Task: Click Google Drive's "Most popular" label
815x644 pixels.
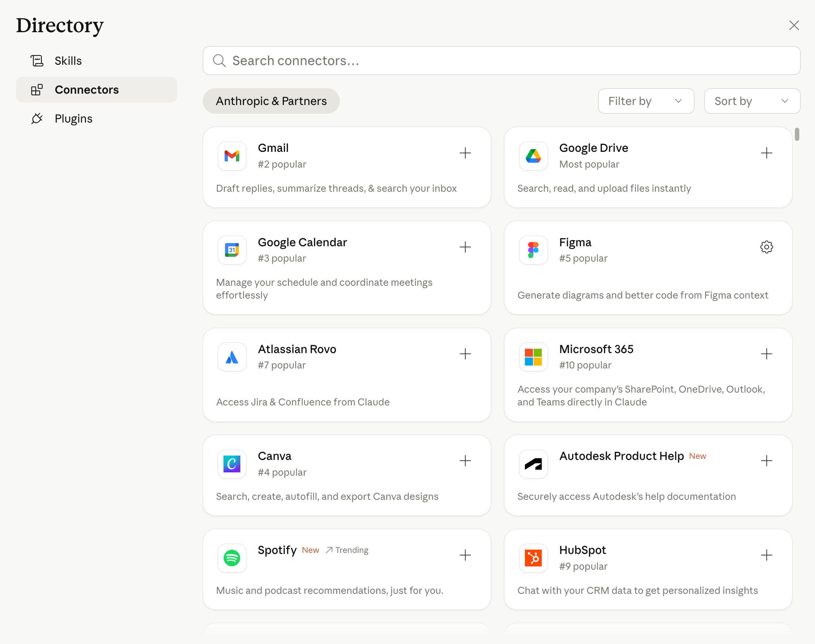Action: 589,164
